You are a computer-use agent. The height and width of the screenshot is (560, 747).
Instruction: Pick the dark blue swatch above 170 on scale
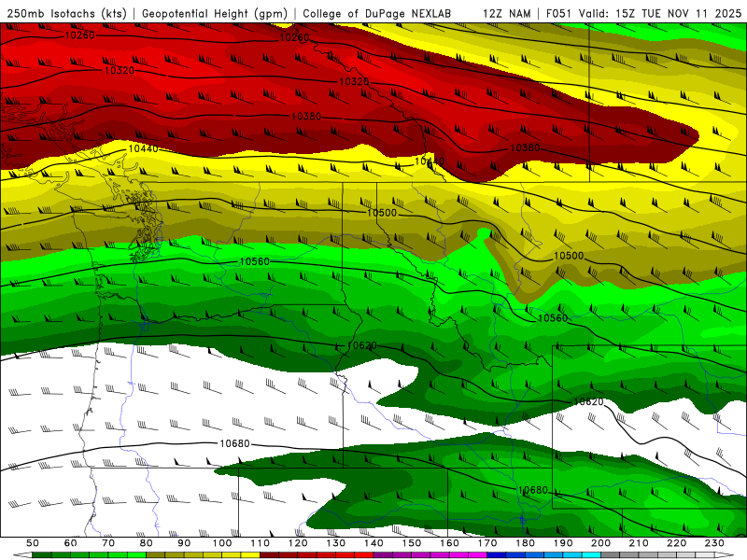pos(497,555)
